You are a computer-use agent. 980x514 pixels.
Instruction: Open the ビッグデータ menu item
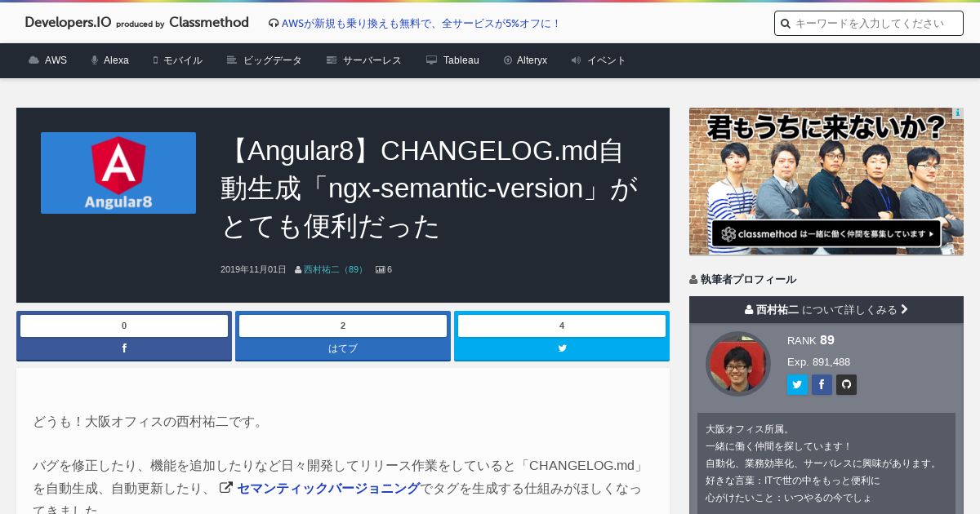point(265,60)
